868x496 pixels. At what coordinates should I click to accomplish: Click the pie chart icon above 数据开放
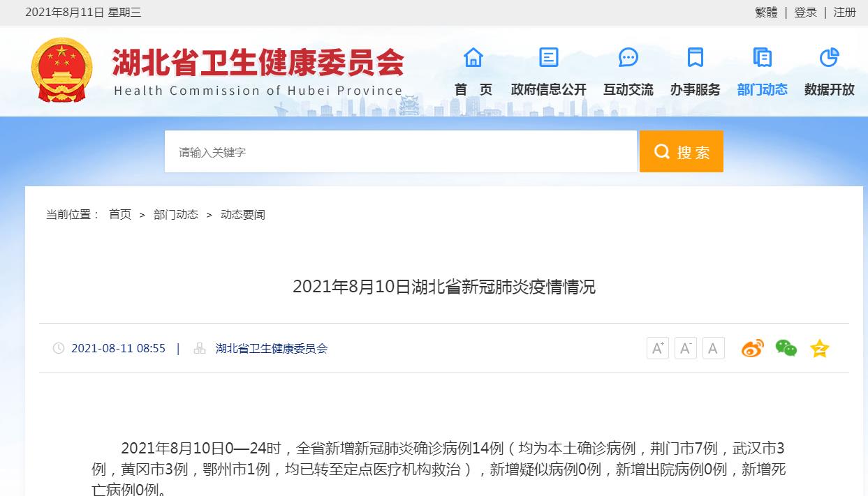(x=829, y=57)
